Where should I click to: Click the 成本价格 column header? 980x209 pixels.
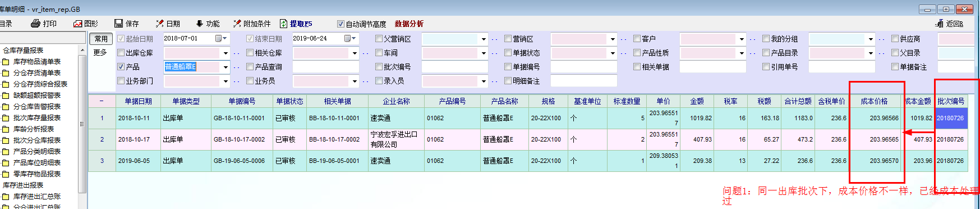click(x=874, y=101)
